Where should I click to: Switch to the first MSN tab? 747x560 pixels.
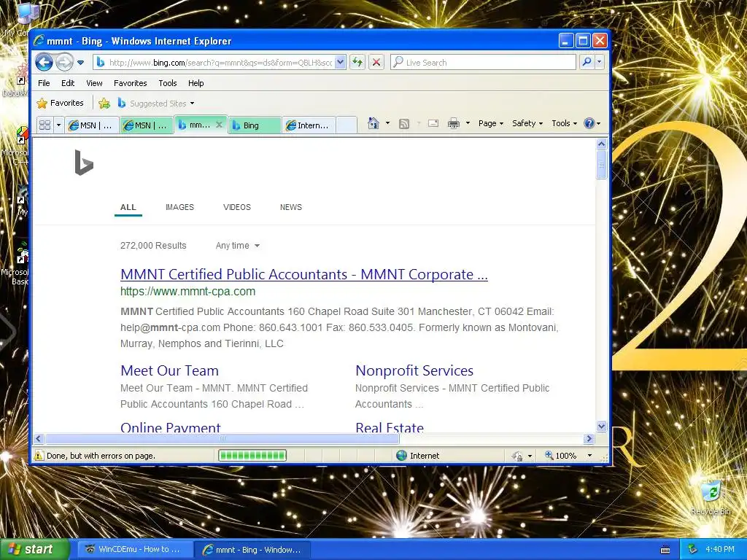tap(92, 125)
